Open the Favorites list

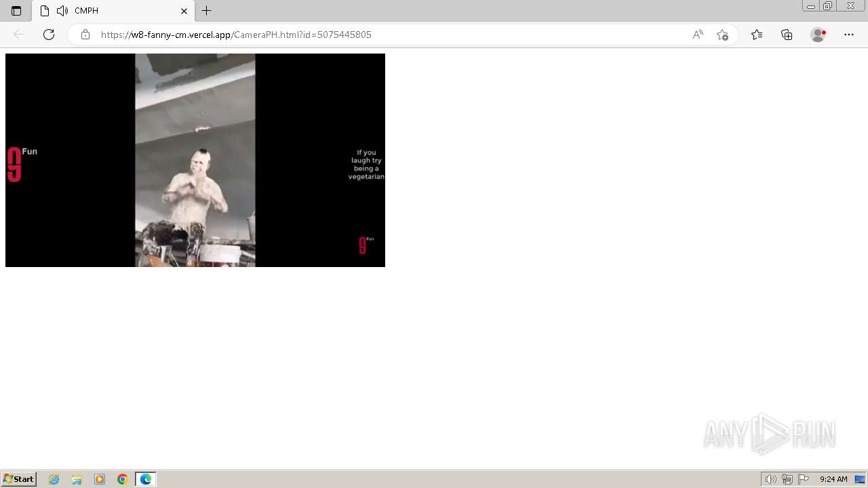coord(757,35)
